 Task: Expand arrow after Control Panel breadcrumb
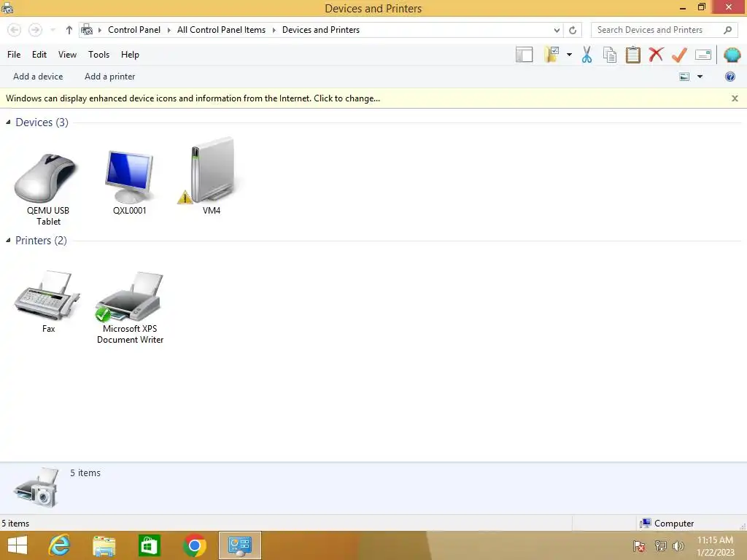click(x=169, y=30)
